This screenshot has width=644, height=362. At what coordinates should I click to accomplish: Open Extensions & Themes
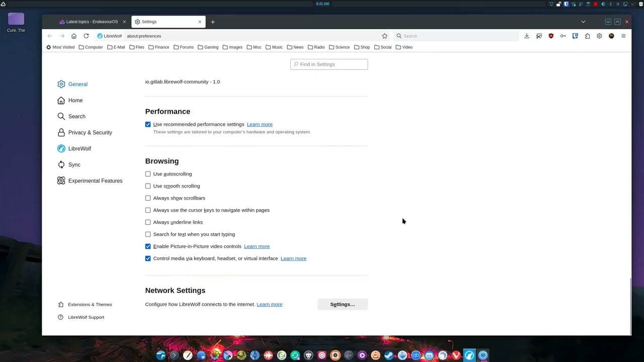tap(85, 304)
